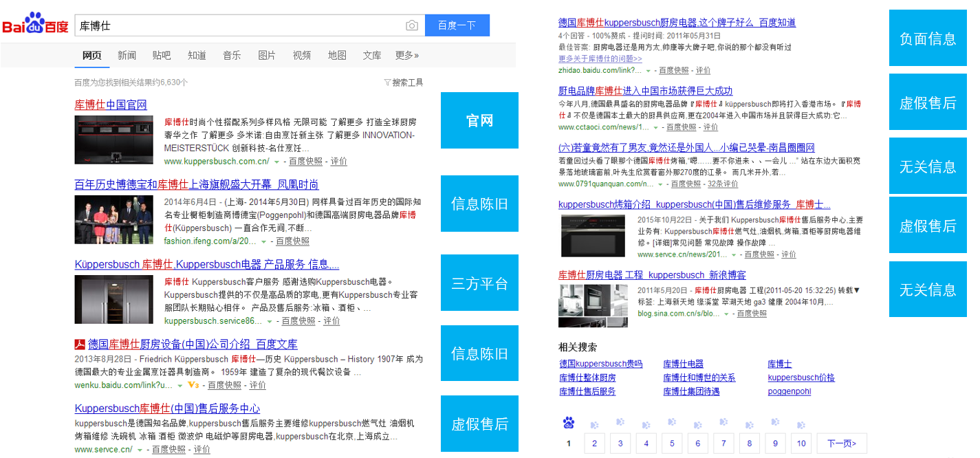
Task: Open 德国库博仕厨房设备(中国)公司介绍 百度文库 result
Action: [193, 344]
